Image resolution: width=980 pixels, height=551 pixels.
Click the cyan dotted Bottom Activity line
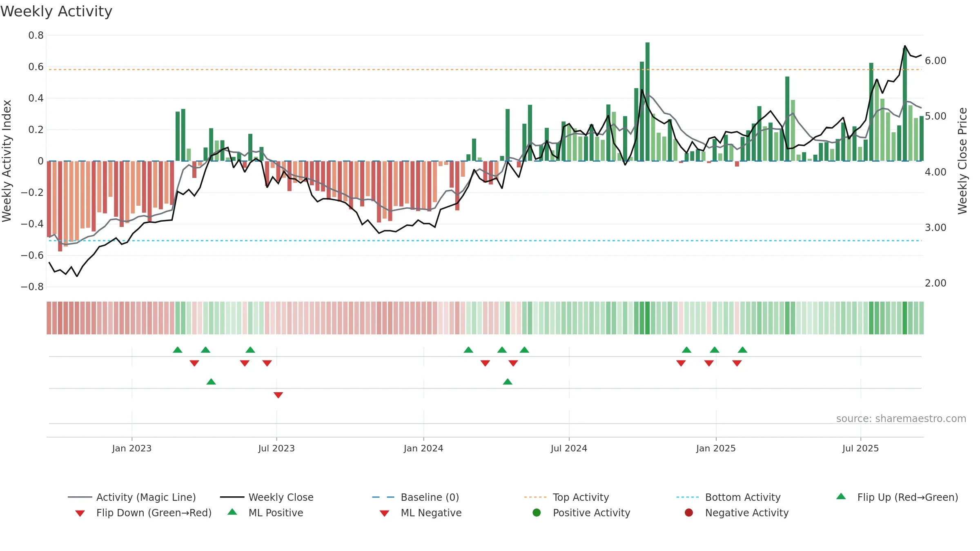click(x=485, y=241)
